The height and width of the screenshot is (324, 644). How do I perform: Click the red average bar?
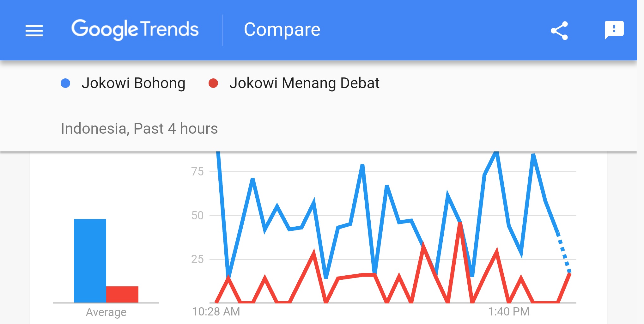[122, 294]
